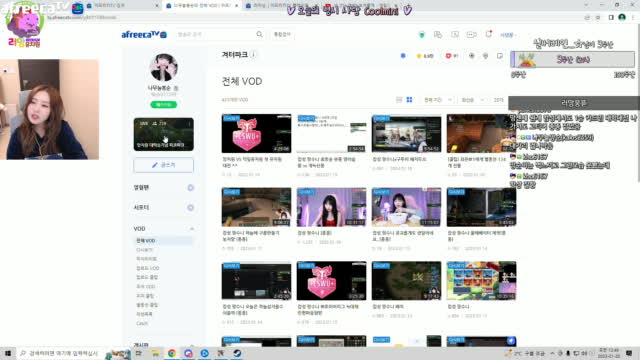Click the green button under the profile

pyautogui.click(x=163, y=104)
